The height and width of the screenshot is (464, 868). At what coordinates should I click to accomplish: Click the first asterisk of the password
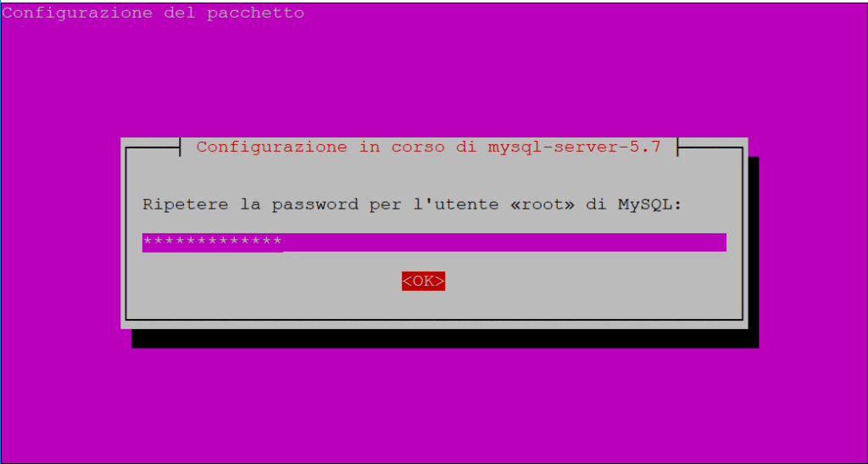pyautogui.click(x=147, y=242)
